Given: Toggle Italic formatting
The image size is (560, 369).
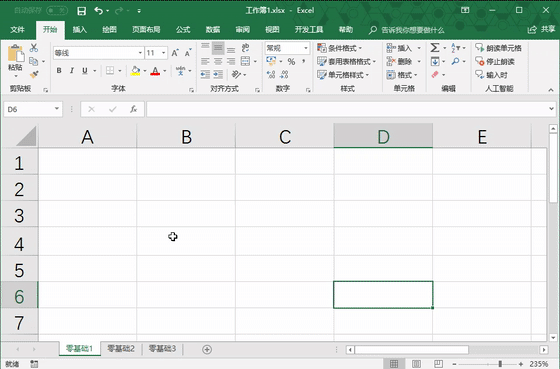Looking at the screenshot, I should [x=72, y=70].
